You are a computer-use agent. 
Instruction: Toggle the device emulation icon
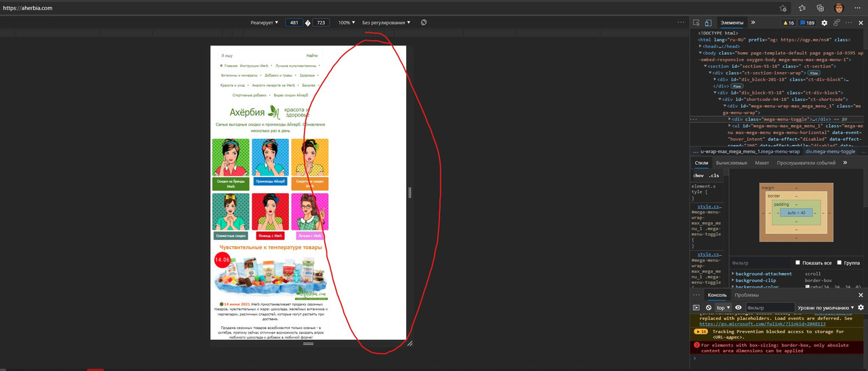708,22
